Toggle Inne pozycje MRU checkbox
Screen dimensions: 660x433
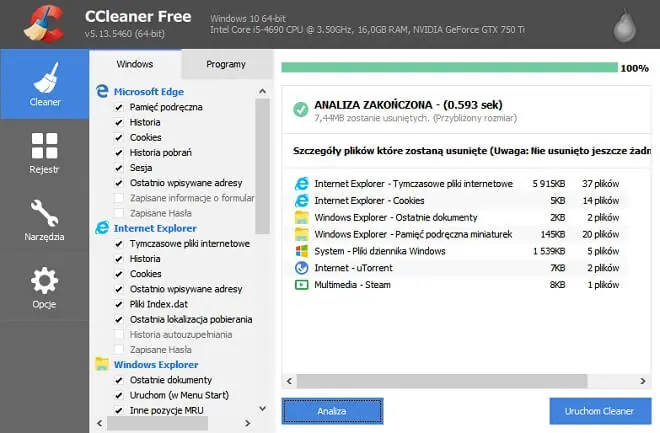point(119,410)
